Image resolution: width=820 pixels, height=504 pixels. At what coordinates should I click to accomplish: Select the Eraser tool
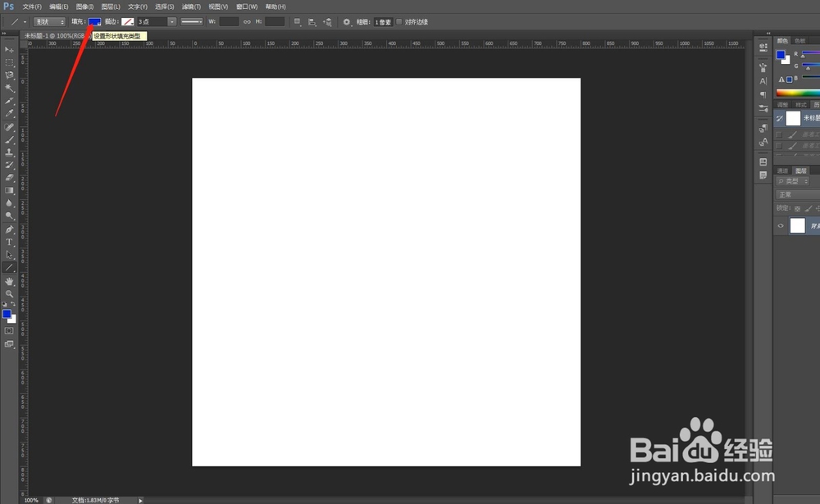point(9,178)
